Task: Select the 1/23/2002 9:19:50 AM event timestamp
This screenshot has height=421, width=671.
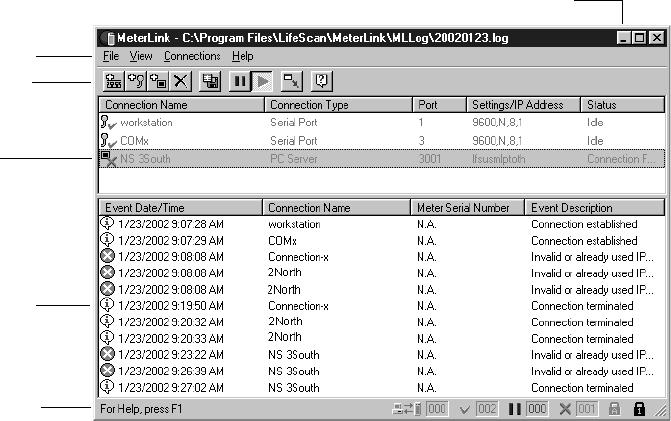Action: [x=171, y=306]
